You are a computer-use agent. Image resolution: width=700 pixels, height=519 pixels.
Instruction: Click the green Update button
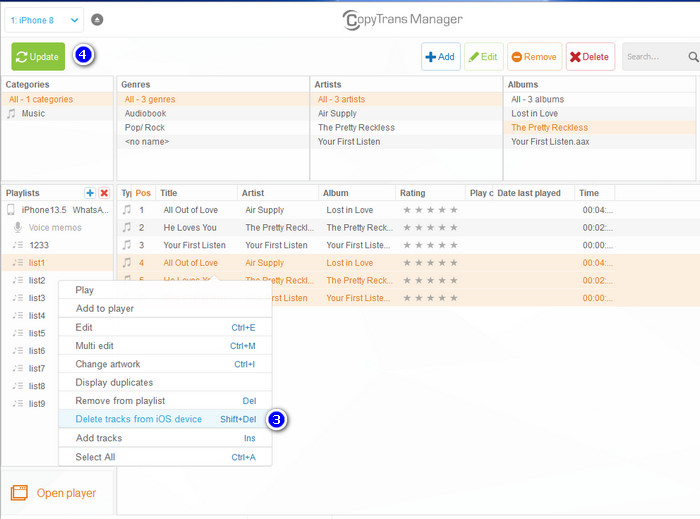coord(38,57)
